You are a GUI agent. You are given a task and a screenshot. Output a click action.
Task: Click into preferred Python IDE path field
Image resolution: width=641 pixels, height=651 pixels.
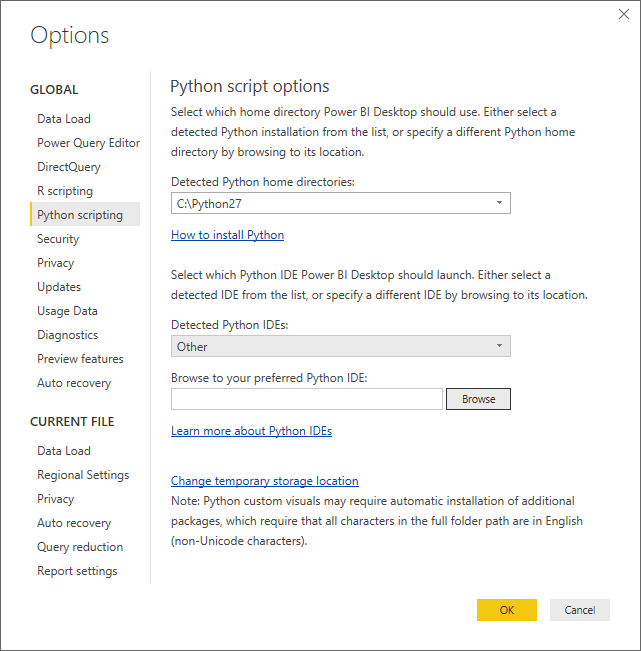tap(307, 399)
